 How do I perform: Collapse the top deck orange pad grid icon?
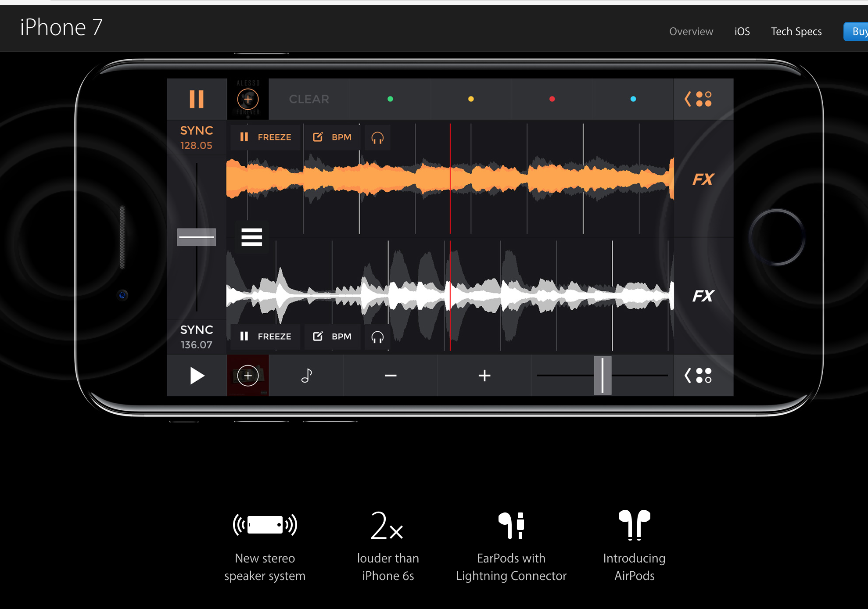[x=698, y=99]
